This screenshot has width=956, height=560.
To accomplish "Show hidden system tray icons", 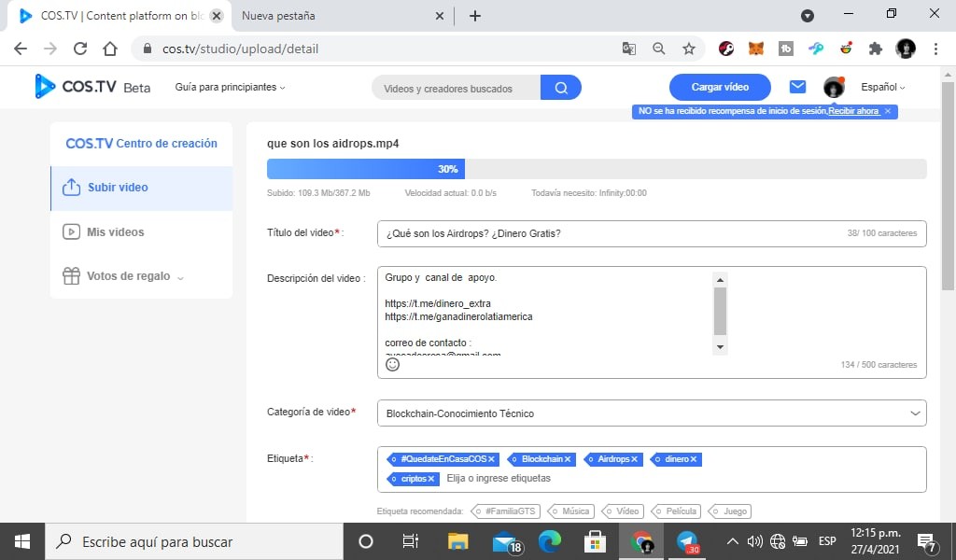I will click(733, 541).
